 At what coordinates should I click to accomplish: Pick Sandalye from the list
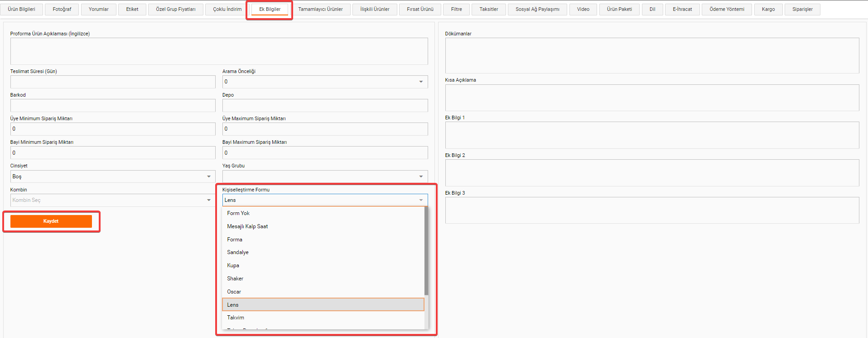[323, 252]
